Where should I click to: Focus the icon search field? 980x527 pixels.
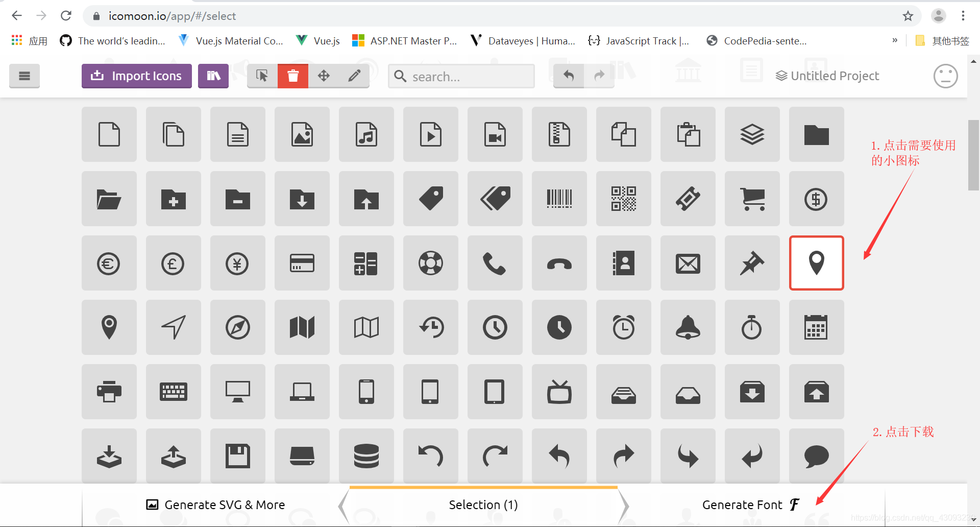[x=461, y=76]
